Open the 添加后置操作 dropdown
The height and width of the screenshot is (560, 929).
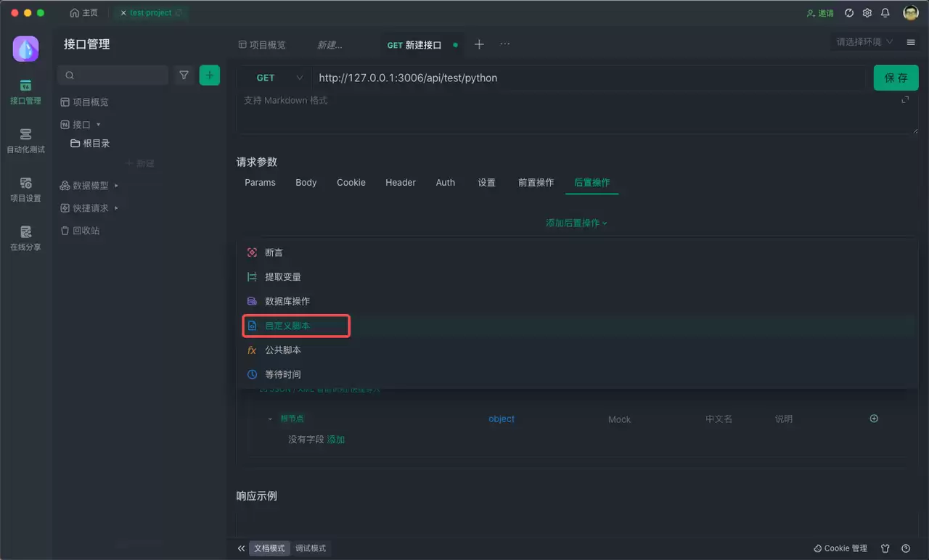576,223
